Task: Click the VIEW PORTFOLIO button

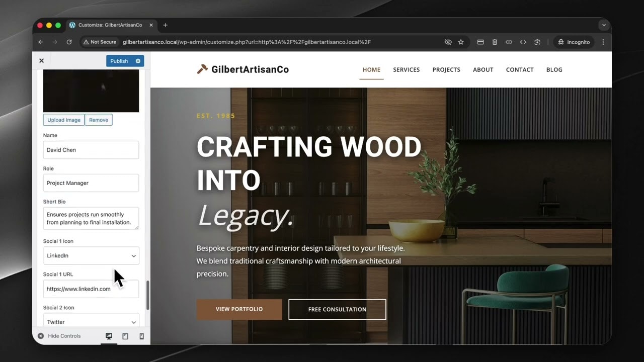Action: pos(239,309)
